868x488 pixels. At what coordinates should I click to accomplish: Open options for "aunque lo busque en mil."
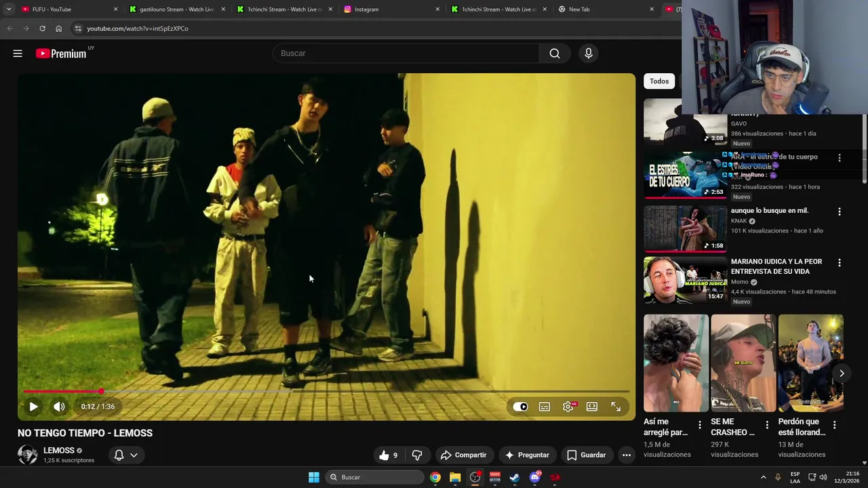[840, 211]
